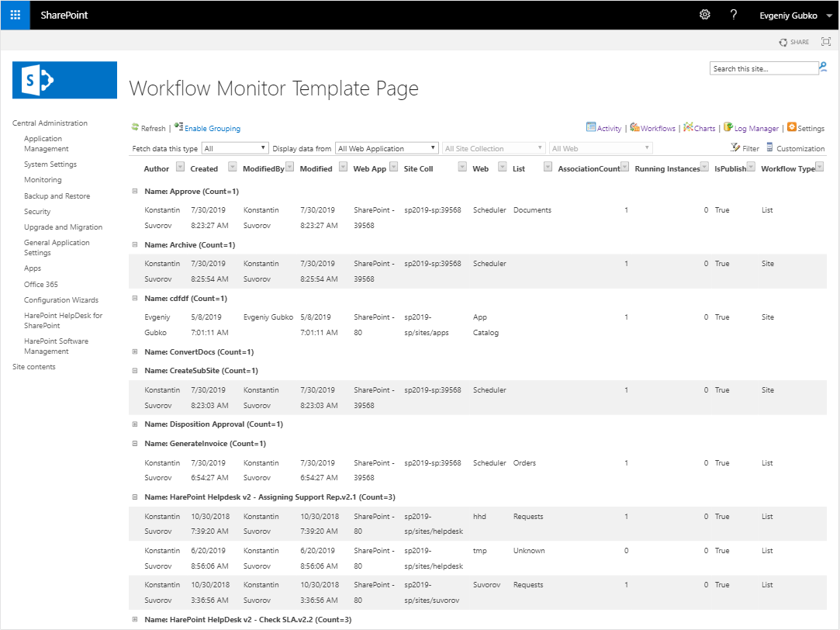Open the SharePoint app launcher grid
This screenshot has height=630, width=840.
(15, 15)
